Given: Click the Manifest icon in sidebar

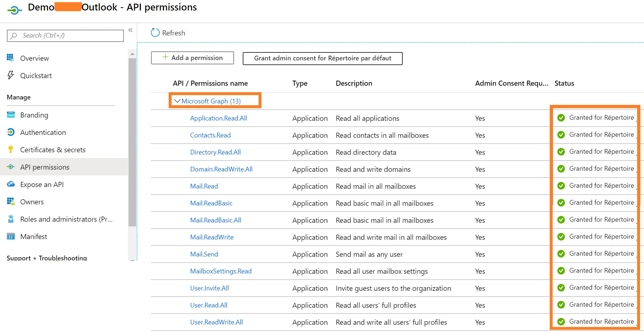Looking at the screenshot, I should click(x=11, y=237).
